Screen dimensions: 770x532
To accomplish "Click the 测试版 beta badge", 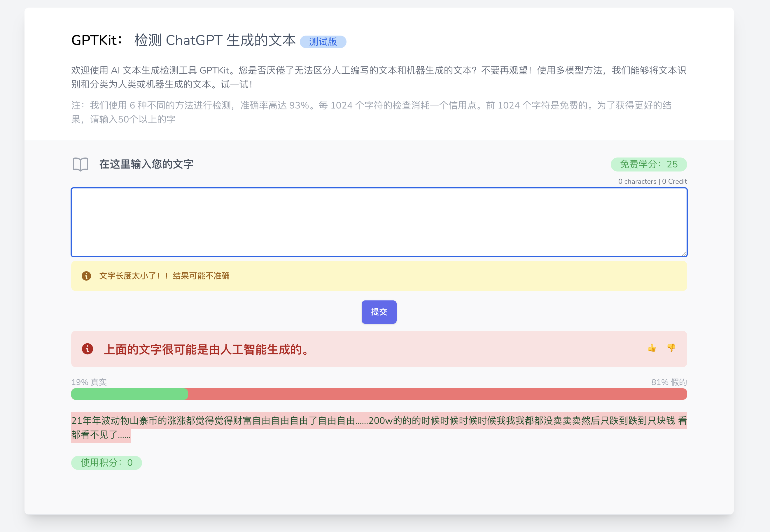I will 323,42.
